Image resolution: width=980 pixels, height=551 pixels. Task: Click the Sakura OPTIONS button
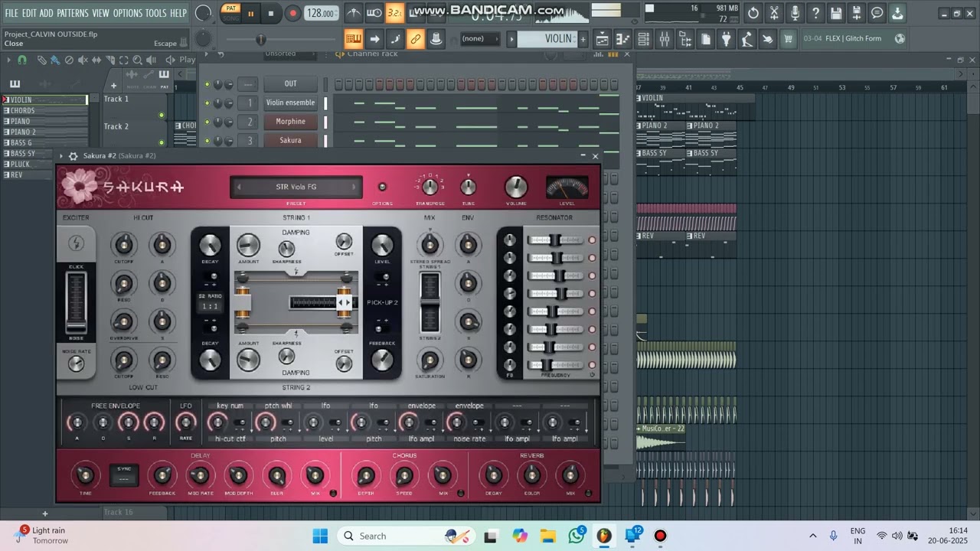coord(382,187)
